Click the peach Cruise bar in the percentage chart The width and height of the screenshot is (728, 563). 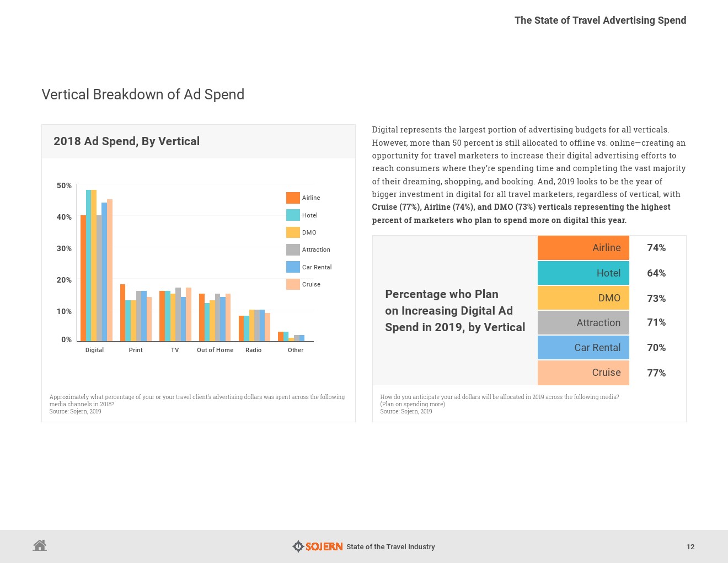pos(583,373)
